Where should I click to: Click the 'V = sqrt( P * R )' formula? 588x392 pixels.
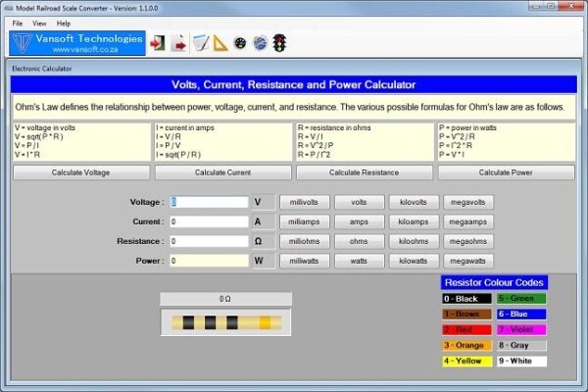click(39, 136)
